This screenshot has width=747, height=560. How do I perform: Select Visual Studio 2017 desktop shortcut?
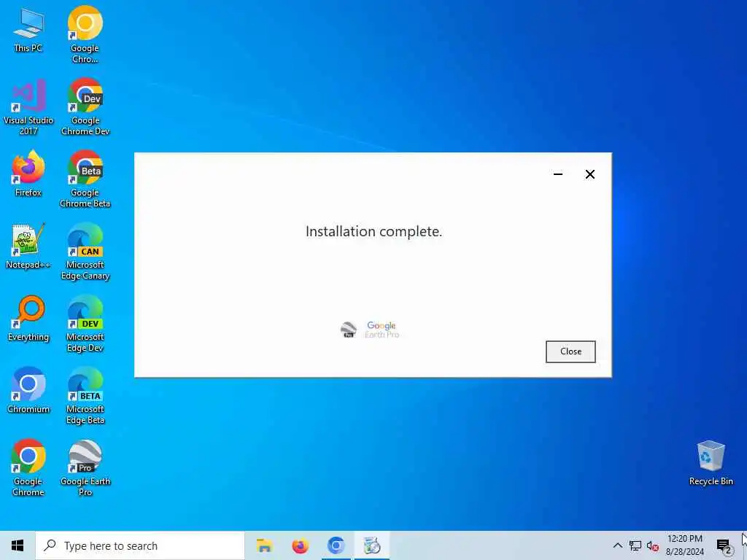pyautogui.click(x=28, y=107)
